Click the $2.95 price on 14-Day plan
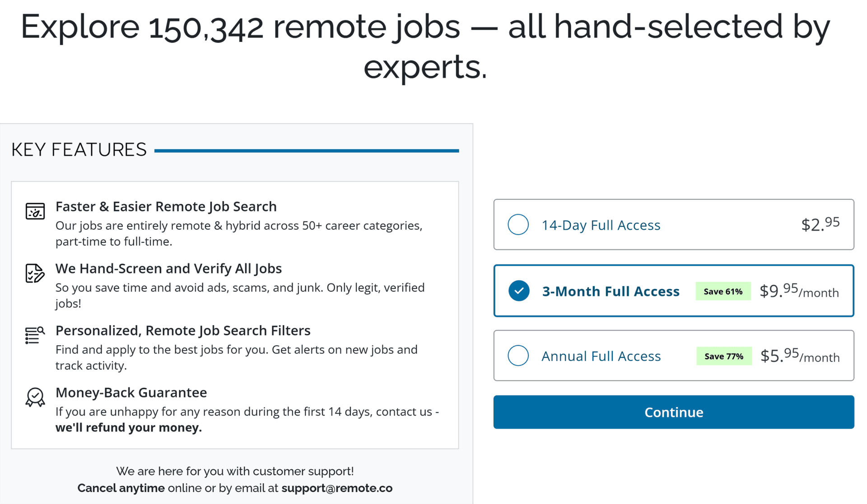The image size is (867, 504). 820,224
